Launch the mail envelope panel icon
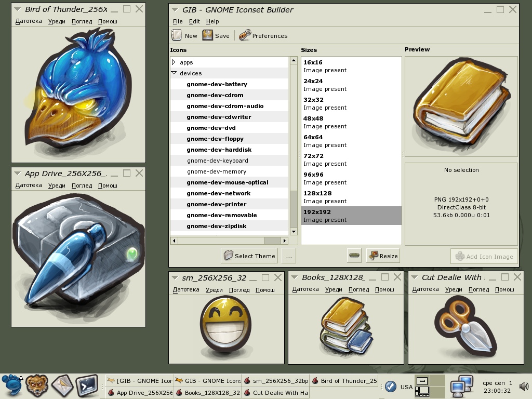The width and height of the screenshot is (532, 399). [x=61, y=386]
